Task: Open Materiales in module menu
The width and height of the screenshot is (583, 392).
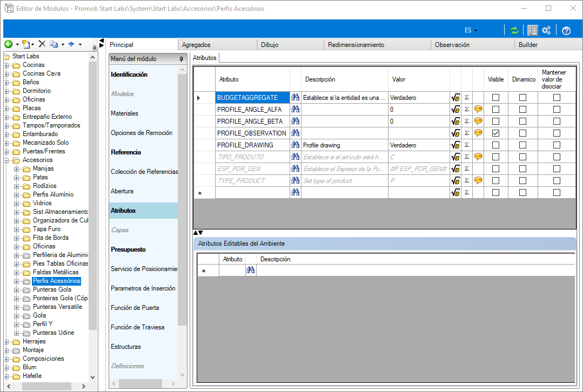Action: pyautogui.click(x=124, y=113)
